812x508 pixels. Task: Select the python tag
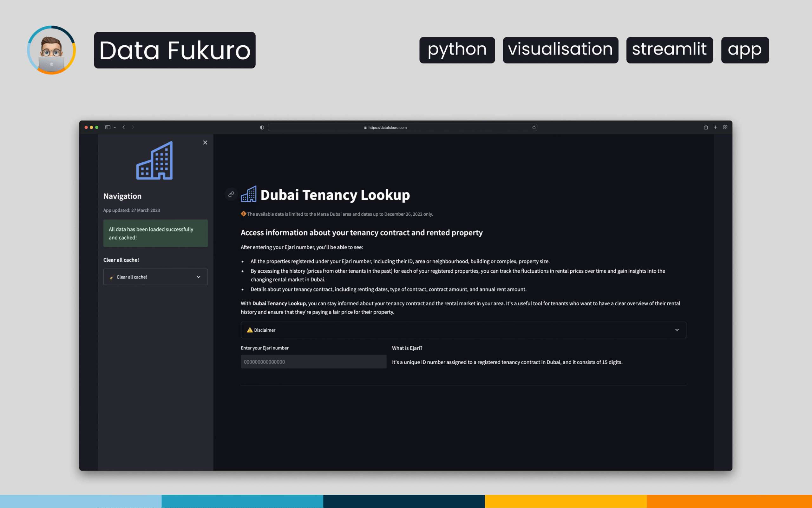(457, 50)
